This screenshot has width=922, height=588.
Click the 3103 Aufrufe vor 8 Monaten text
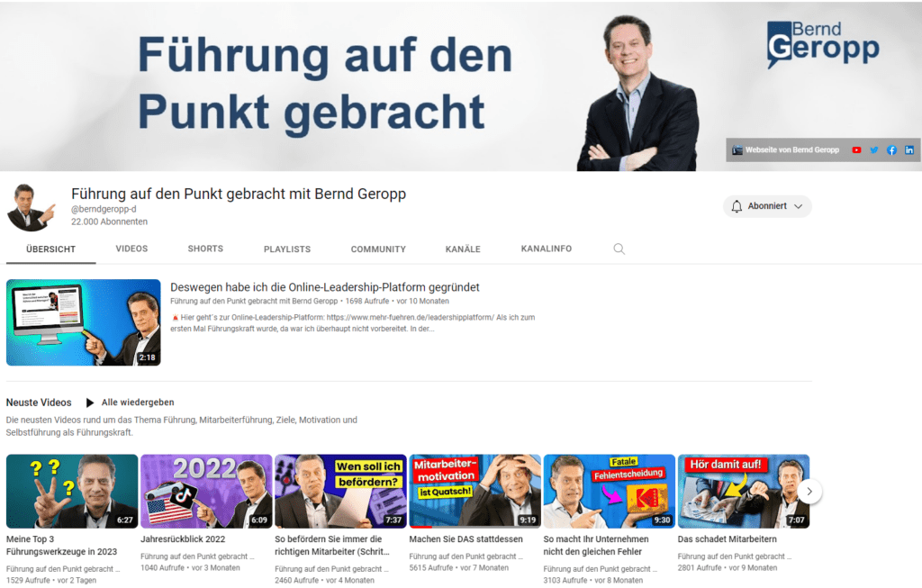click(592, 581)
